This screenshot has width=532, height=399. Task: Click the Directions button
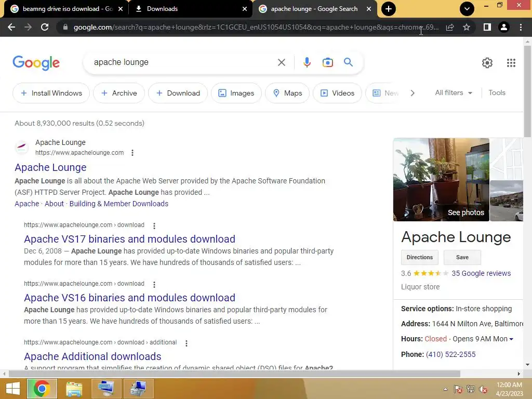pyautogui.click(x=420, y=257)
